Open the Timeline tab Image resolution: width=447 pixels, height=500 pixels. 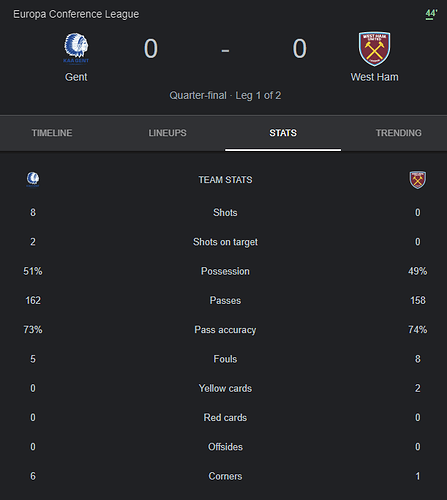click(x=52, y=133)
